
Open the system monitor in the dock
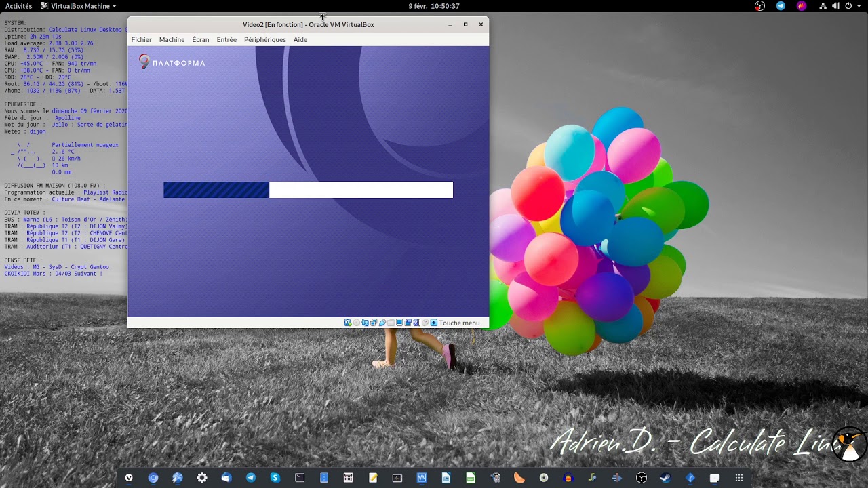[397, 478]
